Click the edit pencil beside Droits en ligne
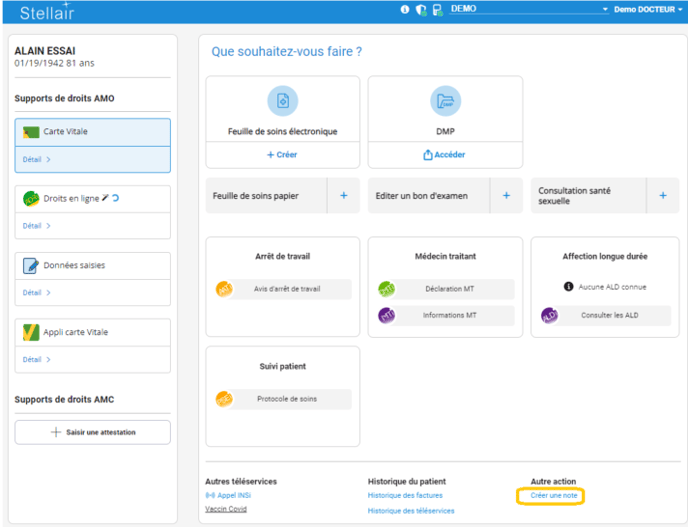Image resolution: width=688 pixels, height=527 pixels. point(106,199)
